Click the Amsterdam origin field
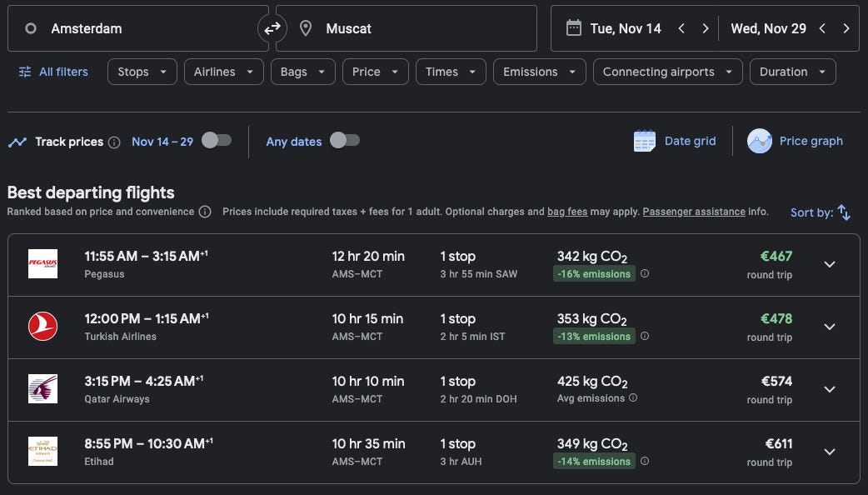Screen dimensions: 868x495 137,28
